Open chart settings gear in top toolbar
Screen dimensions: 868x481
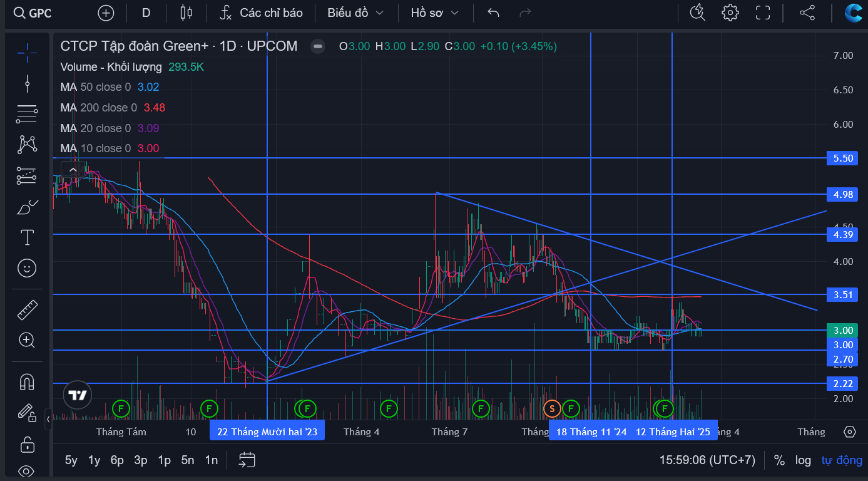[x=730, y=13]
